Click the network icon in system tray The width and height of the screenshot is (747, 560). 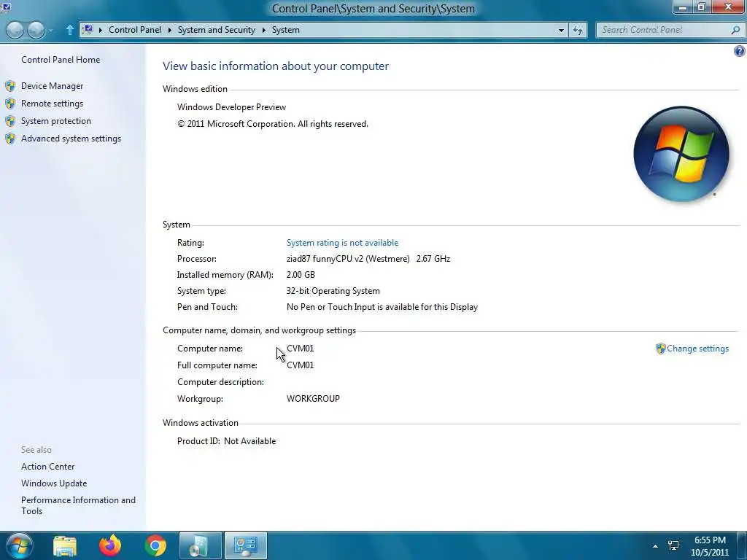point(673,545)
